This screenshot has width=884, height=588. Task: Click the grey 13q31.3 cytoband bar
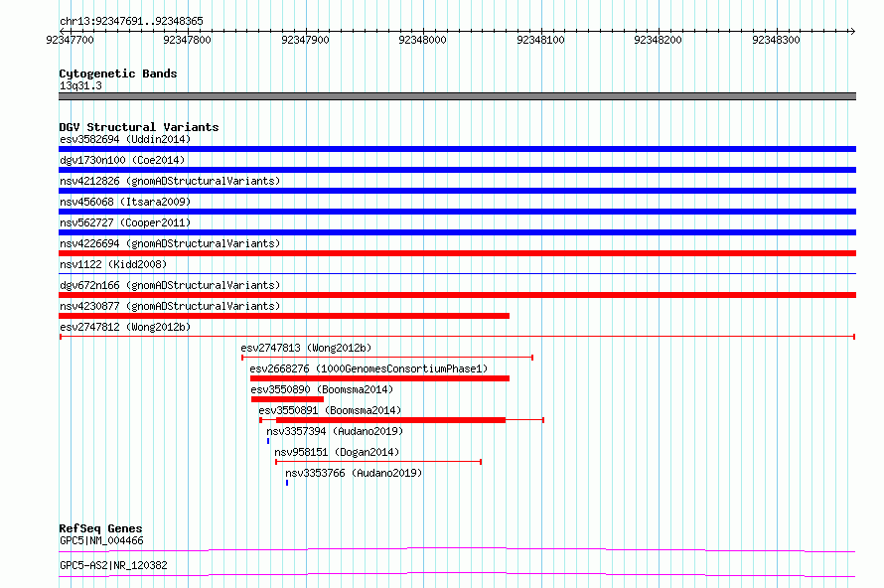457,96
